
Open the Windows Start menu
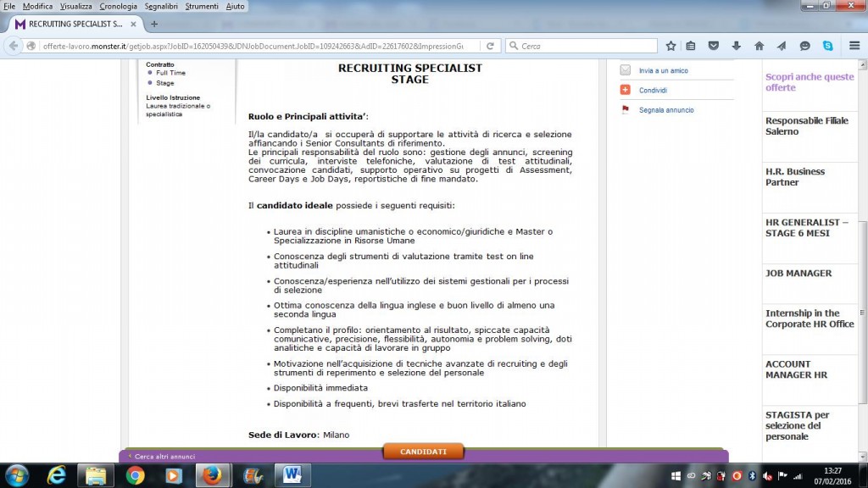17,475
